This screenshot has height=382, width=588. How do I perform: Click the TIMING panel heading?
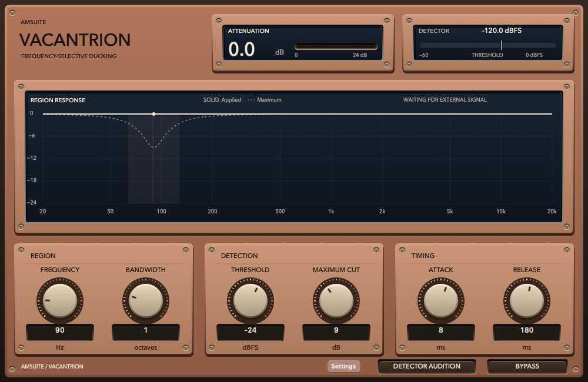(423, 256)
